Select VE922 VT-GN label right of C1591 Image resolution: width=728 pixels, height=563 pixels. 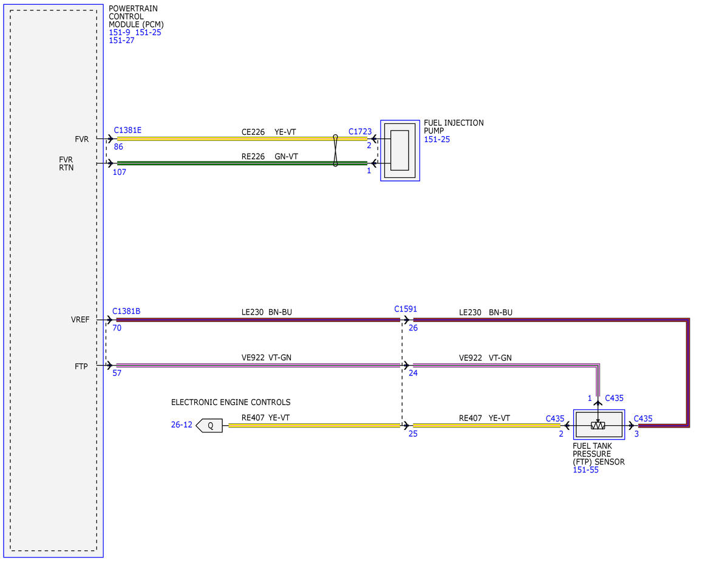click(x=485, y=358)
